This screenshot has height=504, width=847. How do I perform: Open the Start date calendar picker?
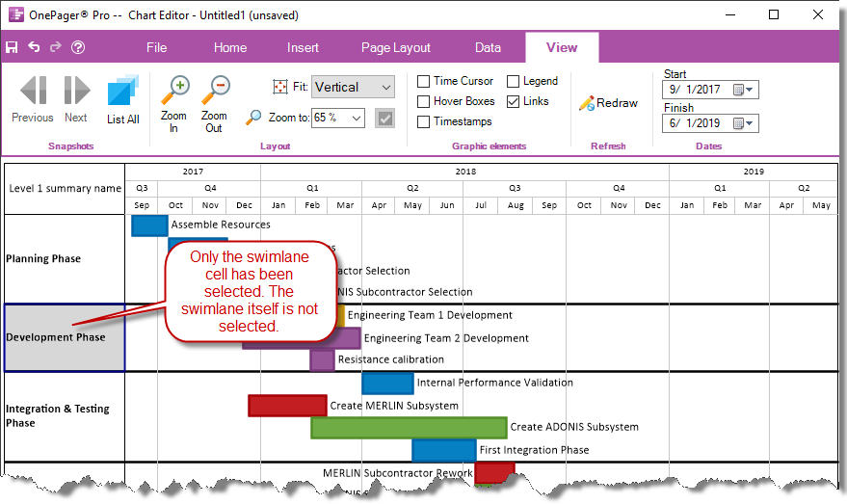[x=743, y=90]
